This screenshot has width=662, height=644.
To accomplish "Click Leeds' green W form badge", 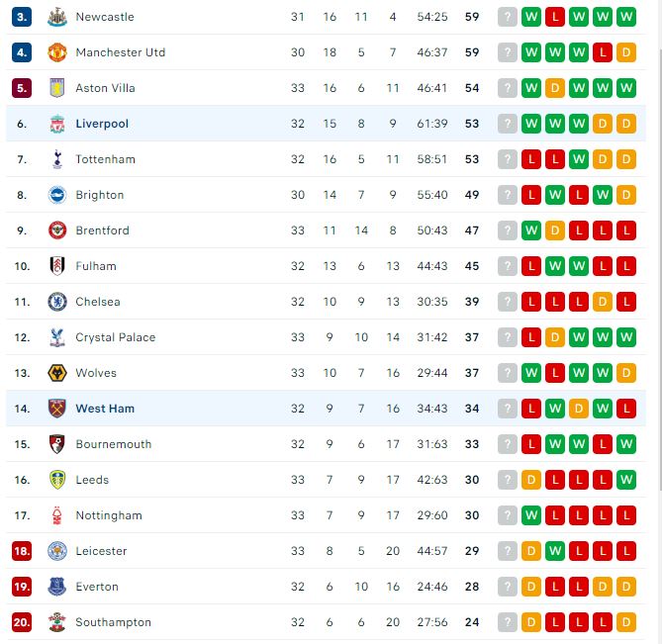I will tap(626, 480).
